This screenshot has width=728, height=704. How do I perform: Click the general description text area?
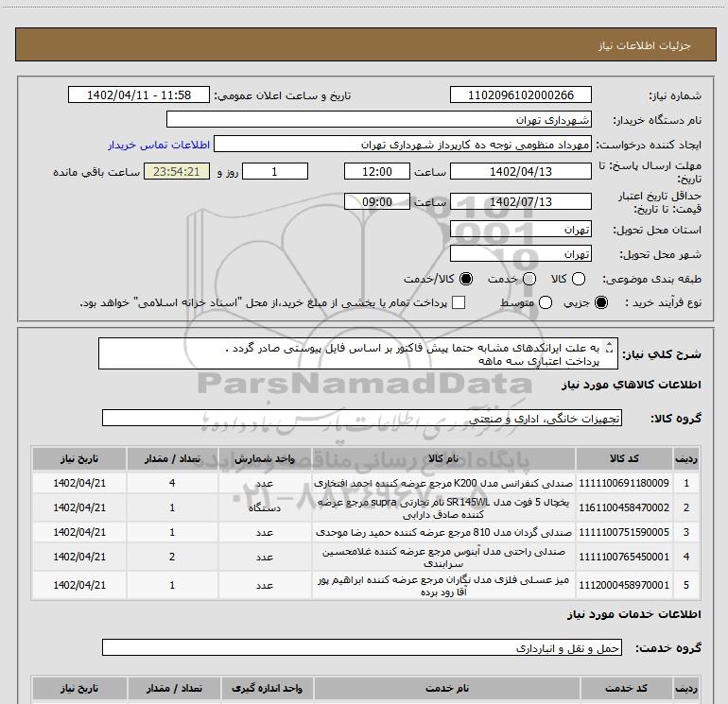(x=358, y=353)
